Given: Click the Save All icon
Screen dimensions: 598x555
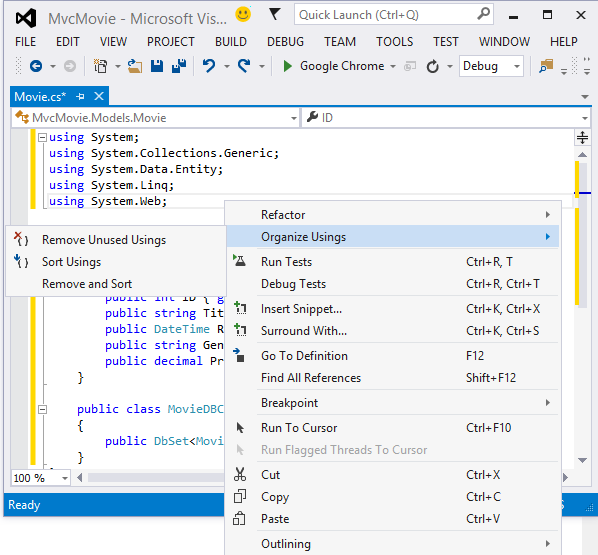Looking at the screenshot, I should [x=178, y=66].
